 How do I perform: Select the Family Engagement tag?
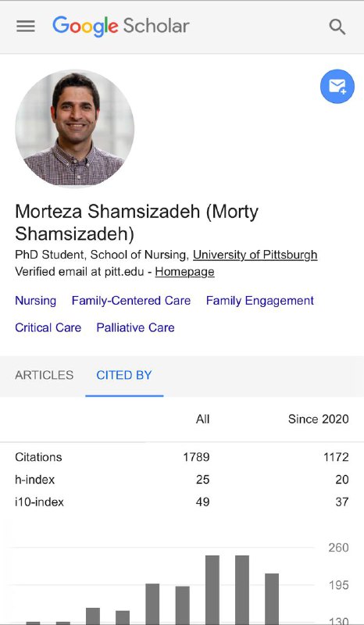[x=260, y=301]
